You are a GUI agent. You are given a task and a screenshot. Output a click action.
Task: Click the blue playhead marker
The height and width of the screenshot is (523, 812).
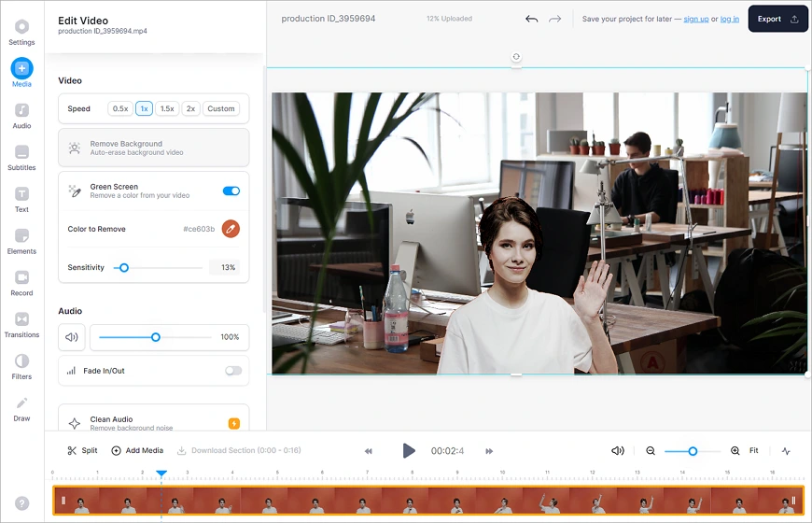[x=161, y=473]
